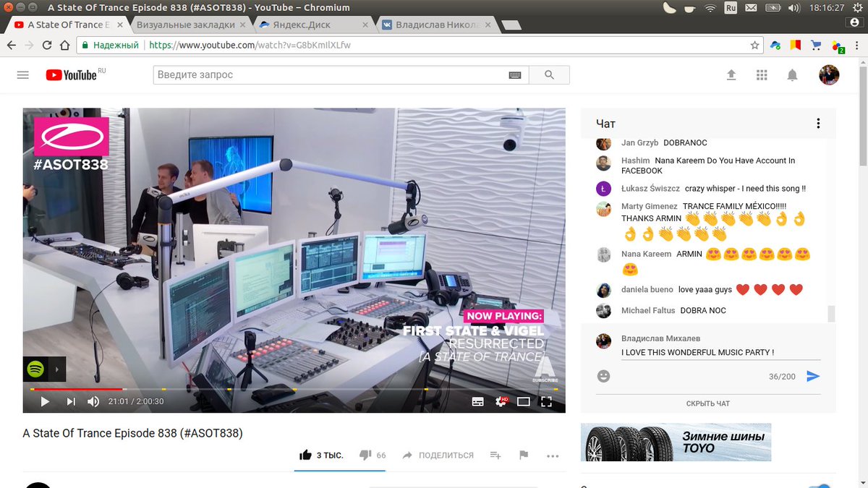This screenshot has height=488, width=868.
Task: Click Nana Kareem's chat avatar
Action: click(x=603, y=254)
